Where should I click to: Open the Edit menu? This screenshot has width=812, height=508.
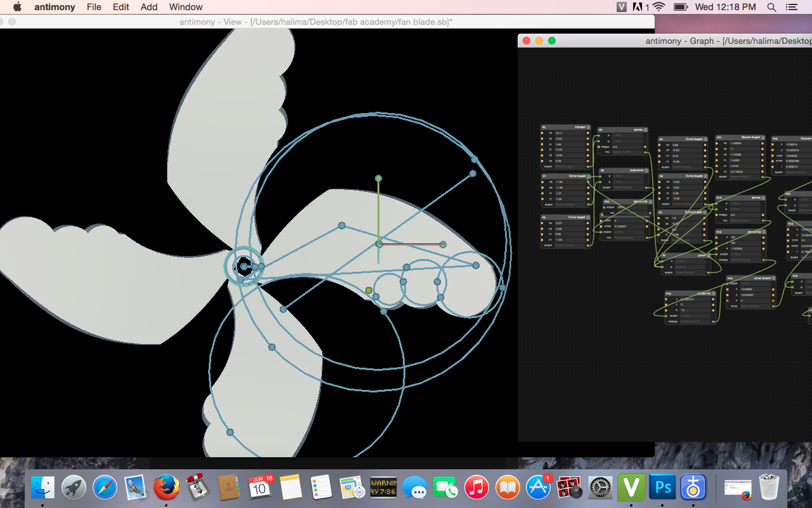tap(121, 7)
